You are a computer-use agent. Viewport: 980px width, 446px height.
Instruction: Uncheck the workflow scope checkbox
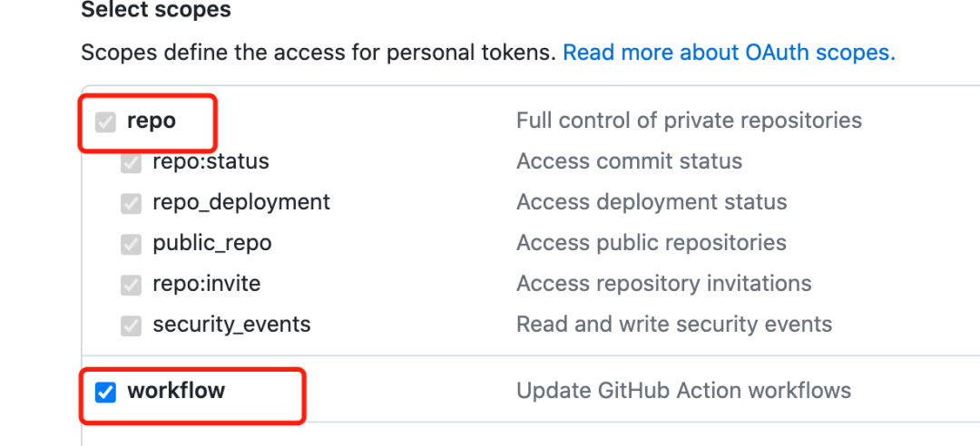pos(106,393)
